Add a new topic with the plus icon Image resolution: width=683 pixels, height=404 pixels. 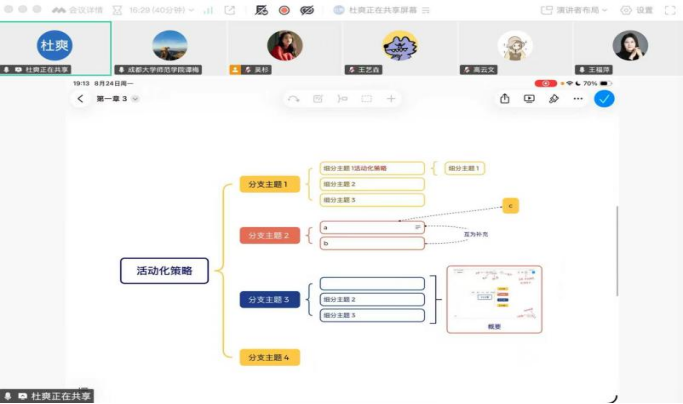coord(391,99)
